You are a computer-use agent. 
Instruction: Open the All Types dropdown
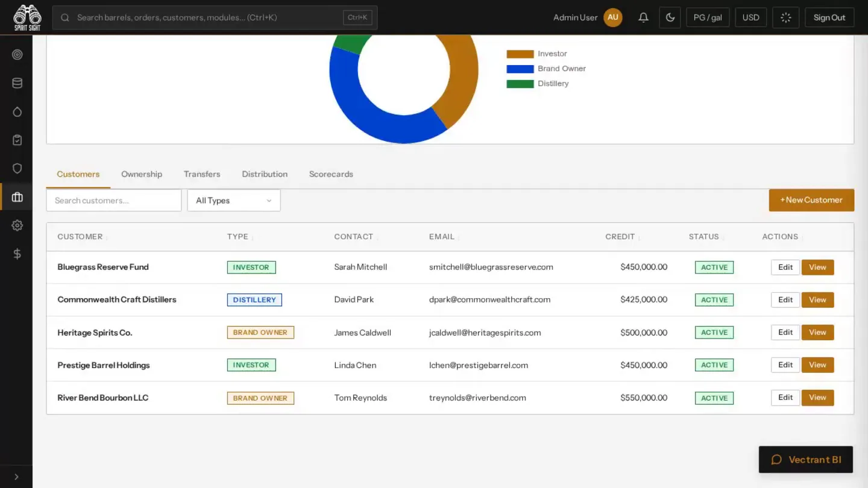pos(234,201)
